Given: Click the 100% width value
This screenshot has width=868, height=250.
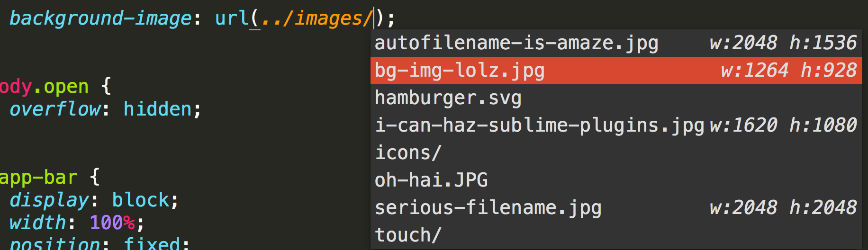Looking at the screenshot, I should [x=112, y=223].
